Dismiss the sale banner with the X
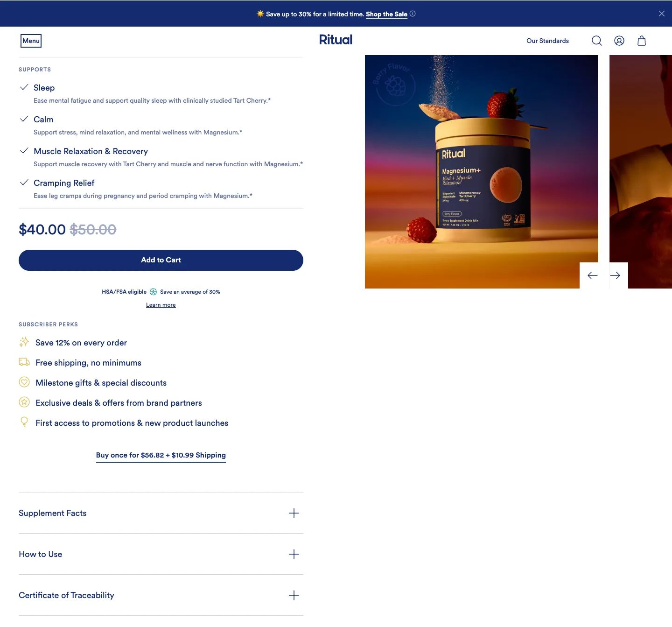This screenshot has width=672, height=627. 662,14
